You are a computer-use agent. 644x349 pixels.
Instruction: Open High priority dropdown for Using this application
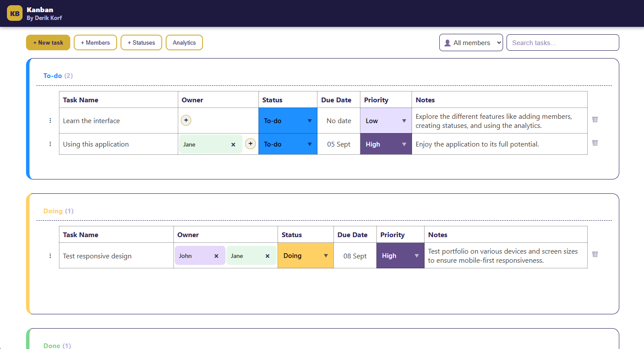[386, 144]
